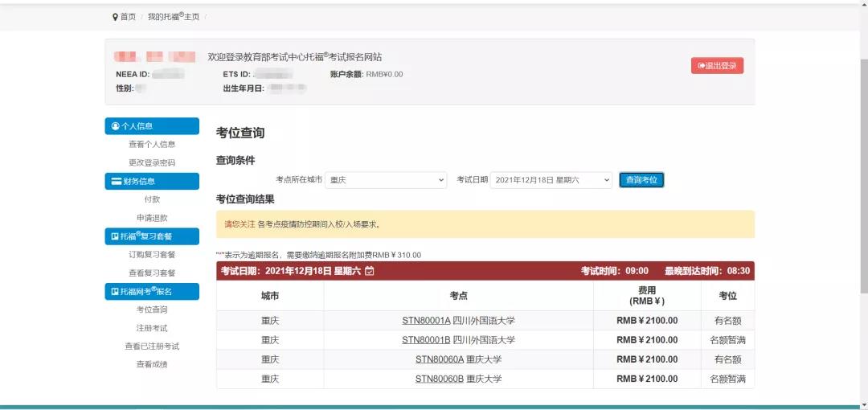Viewport: 868px width, 410px height.
Task: Click the book icon in 托福网考报名 header
Action: (x=115, y=292)
